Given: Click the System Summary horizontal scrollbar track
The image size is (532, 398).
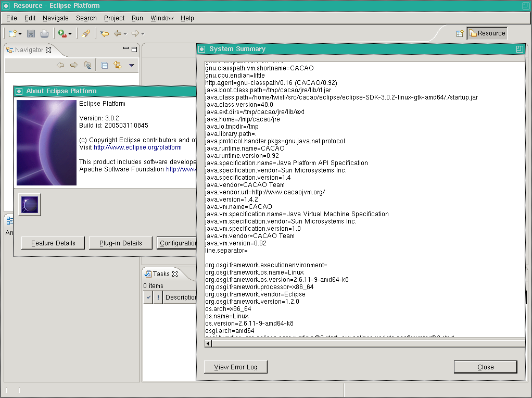Looking at the screenshot, I should (x=368, y=343).
